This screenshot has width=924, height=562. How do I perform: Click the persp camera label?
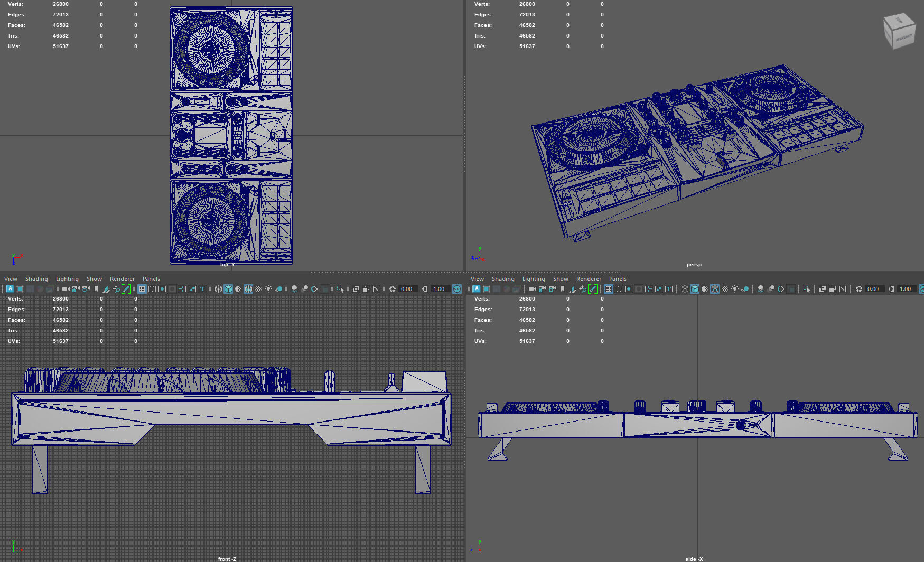(x=694, y=265)
